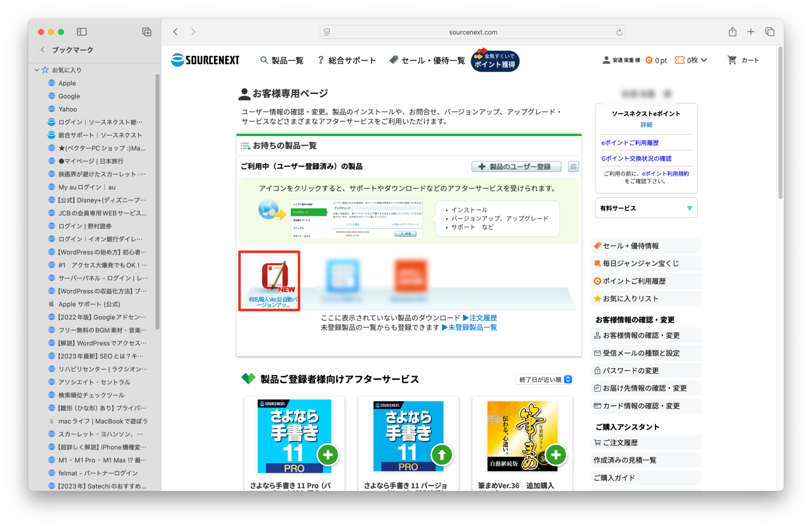812x528 pixels.
Task: Toggle the product list view icon
Action: pyautogui.click(x=573, y=167)
